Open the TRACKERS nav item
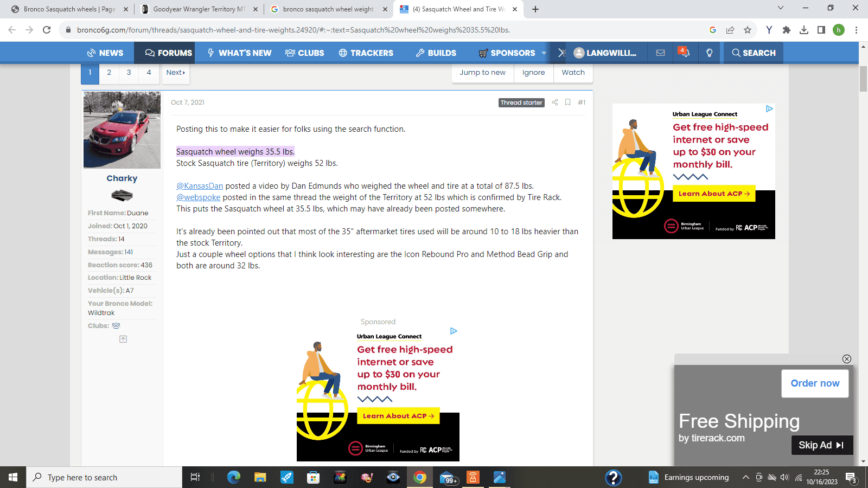The height and width of the screenshot is (488, 868). [x=366, y=53]
